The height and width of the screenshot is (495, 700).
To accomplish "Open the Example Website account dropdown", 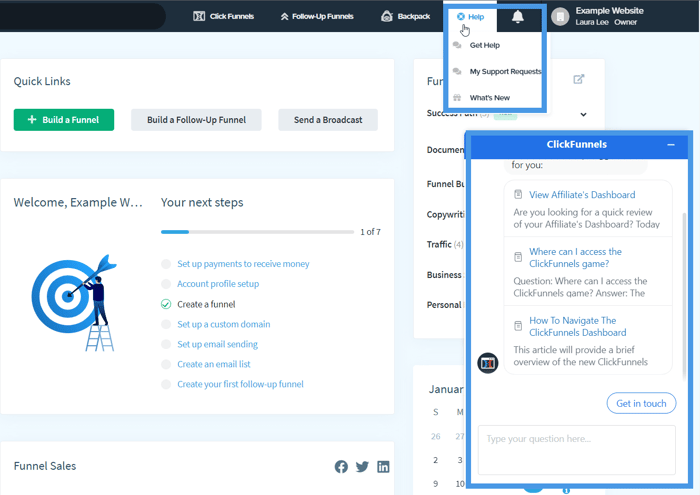I will [x=596, y=16].
